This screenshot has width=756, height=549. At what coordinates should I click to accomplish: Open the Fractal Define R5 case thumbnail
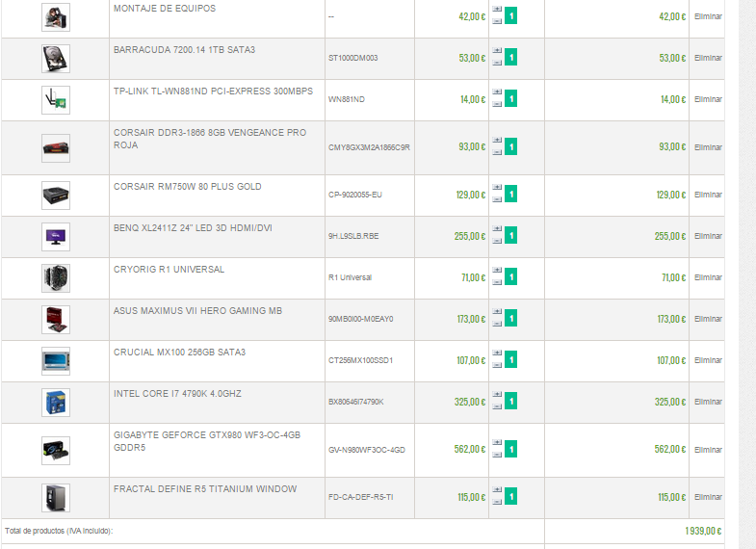click(x=56, y=498)
